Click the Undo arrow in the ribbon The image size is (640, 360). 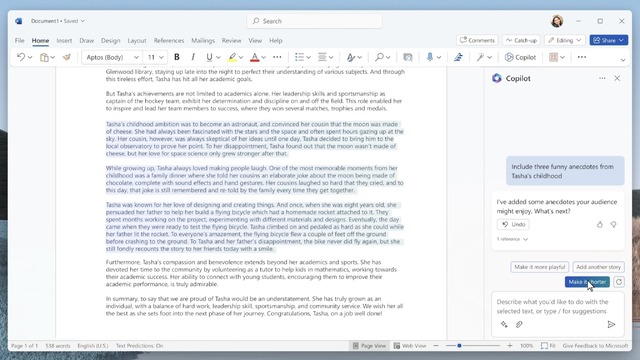click(21, 57)
